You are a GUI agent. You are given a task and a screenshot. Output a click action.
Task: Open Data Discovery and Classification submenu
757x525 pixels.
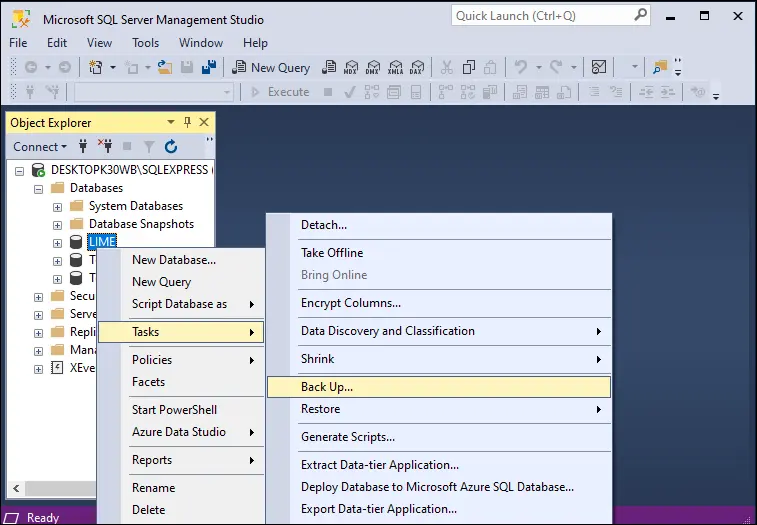[x=439, y=331]
